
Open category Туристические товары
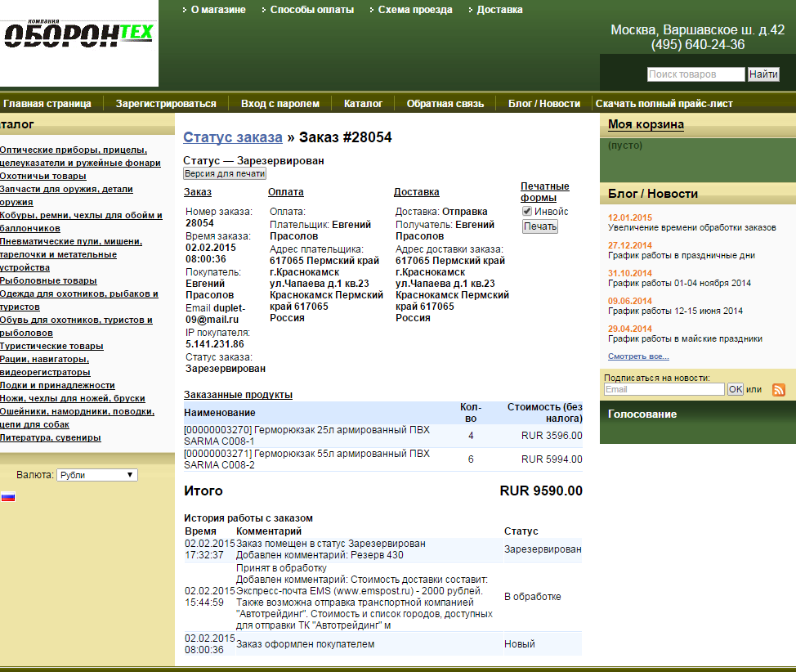point(51,347)
